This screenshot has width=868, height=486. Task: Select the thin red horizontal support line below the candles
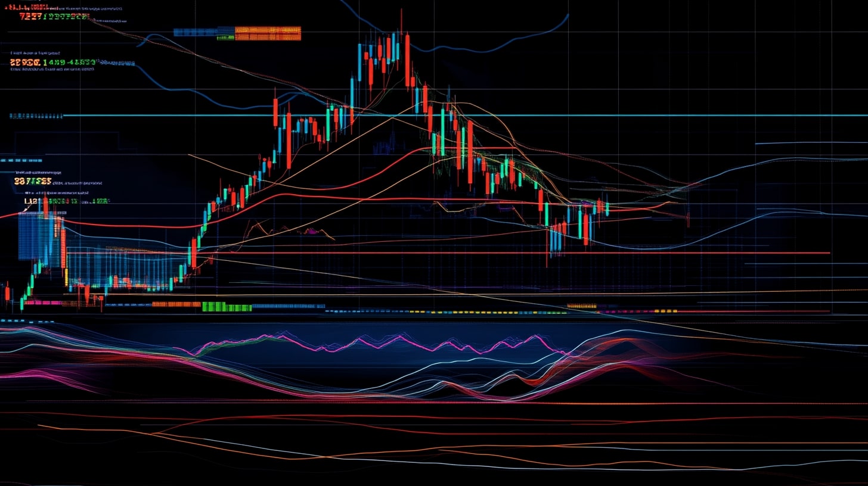click(x=447, y=253)
